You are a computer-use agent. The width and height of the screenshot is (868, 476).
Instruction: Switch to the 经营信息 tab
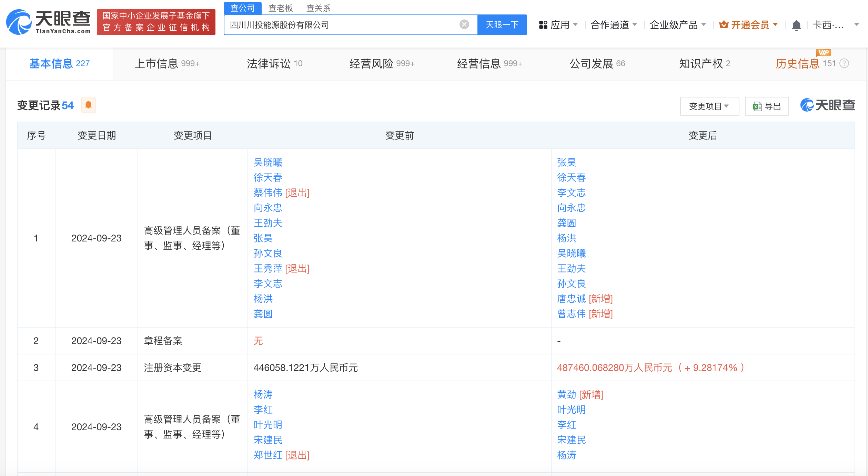pyautogui.click(x=490, y=64)
